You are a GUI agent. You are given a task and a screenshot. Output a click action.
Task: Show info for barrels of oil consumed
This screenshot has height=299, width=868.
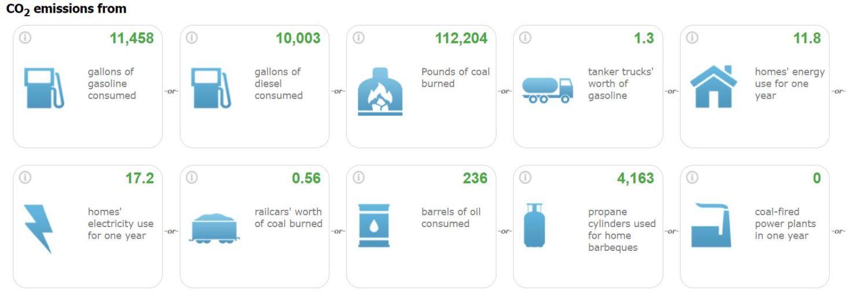pos(358,178)
